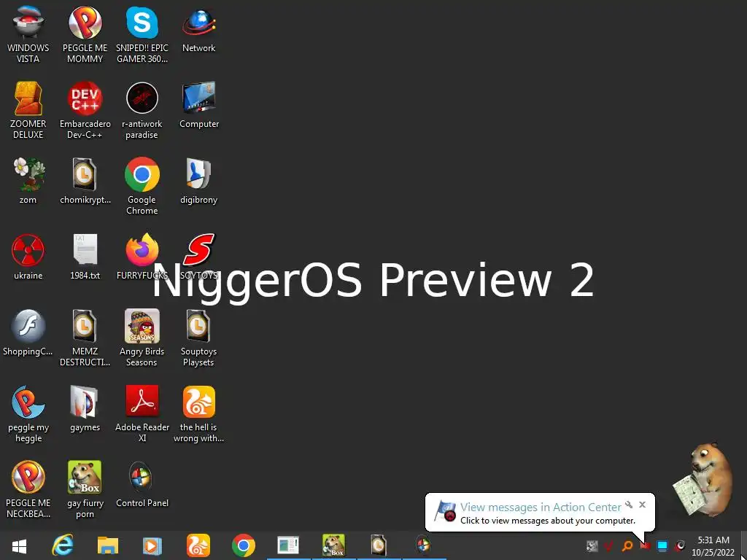This screenshot has height=560, width=747.
Task: Open the Control Panel desktop icon
Action: [142, 483]
